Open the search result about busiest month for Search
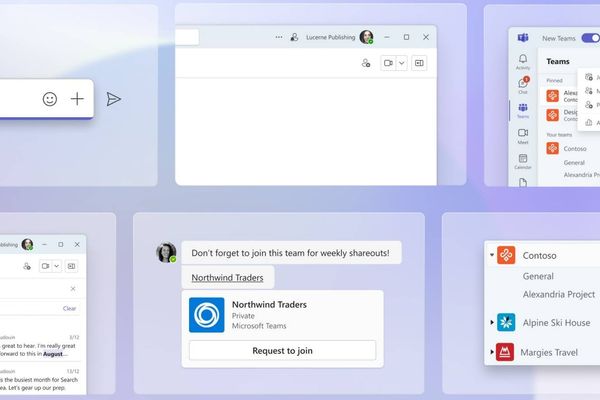600x400 pixels. (39, 380)
